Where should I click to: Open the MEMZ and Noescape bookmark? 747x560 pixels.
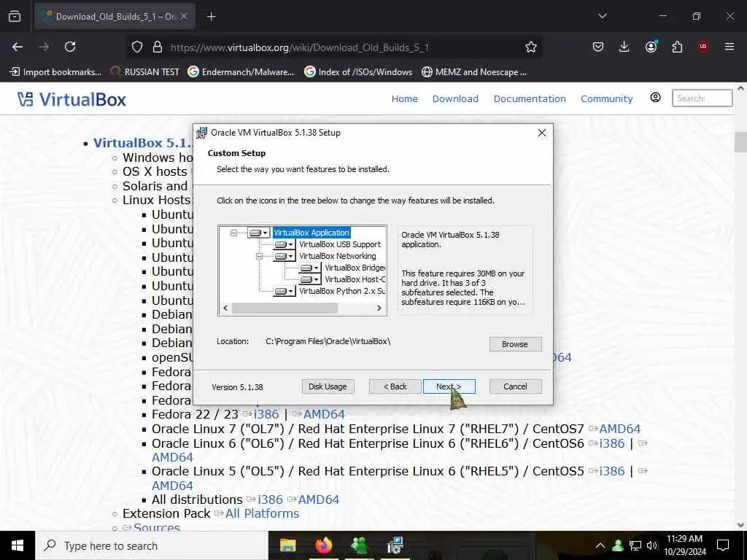[x=474, y=72]
